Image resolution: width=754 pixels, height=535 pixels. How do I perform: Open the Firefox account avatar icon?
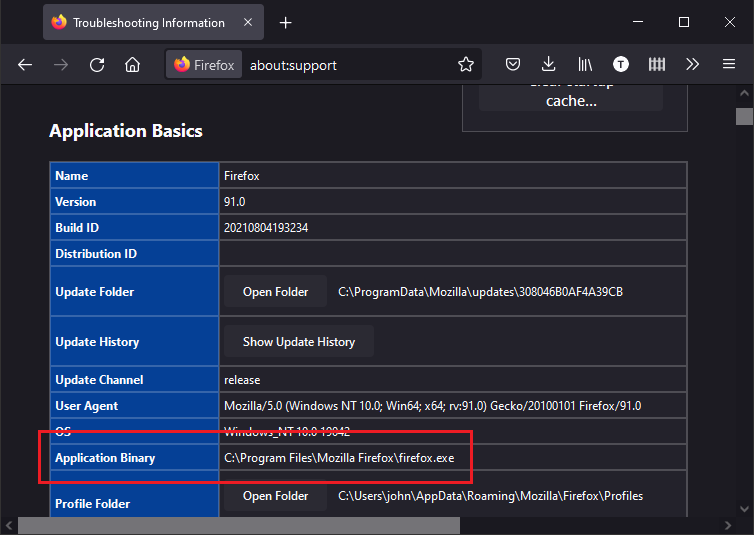click(621, 65)
